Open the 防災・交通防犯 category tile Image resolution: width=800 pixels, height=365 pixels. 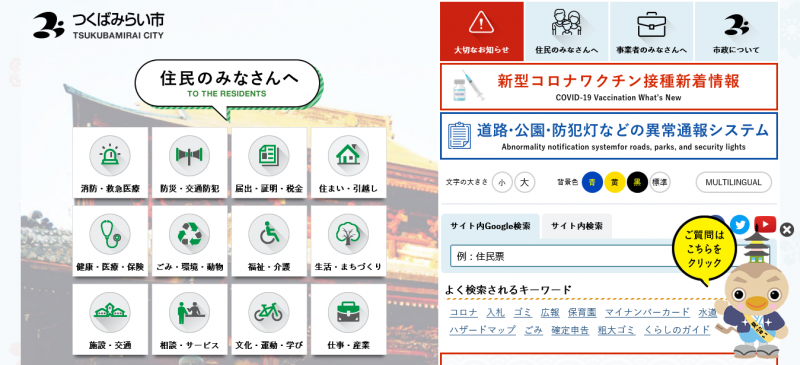pos(190,162)
